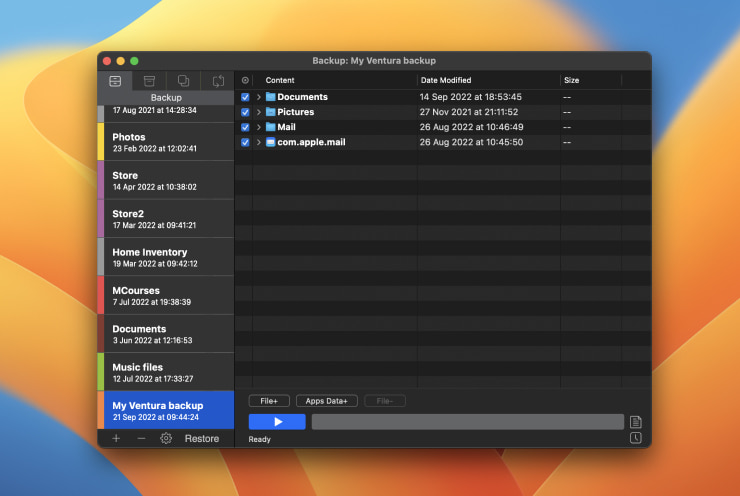The width and height of the screenshot is (740, 496).
Task: Select the MCourses backup in the sidebar
Action: 166,295
